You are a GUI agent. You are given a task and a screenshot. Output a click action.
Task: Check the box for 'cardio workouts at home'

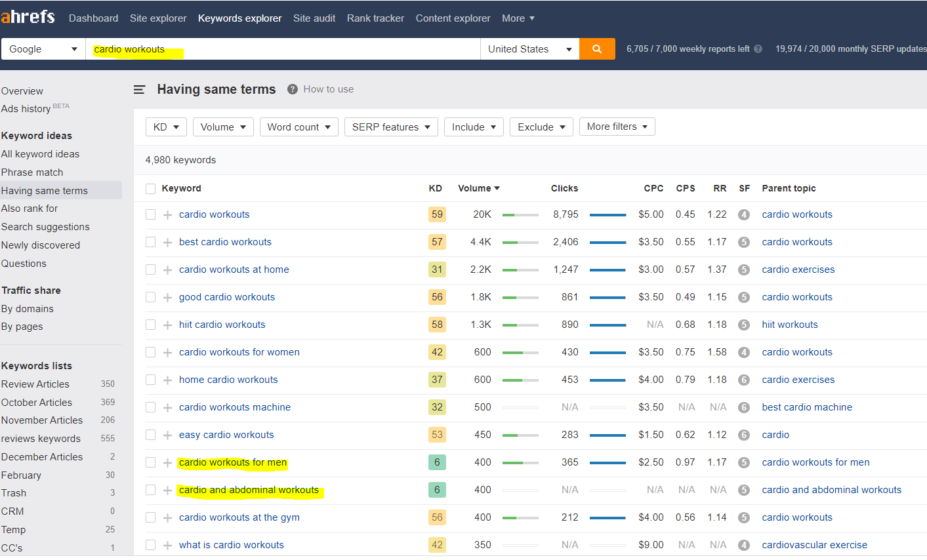click(151, 270)
